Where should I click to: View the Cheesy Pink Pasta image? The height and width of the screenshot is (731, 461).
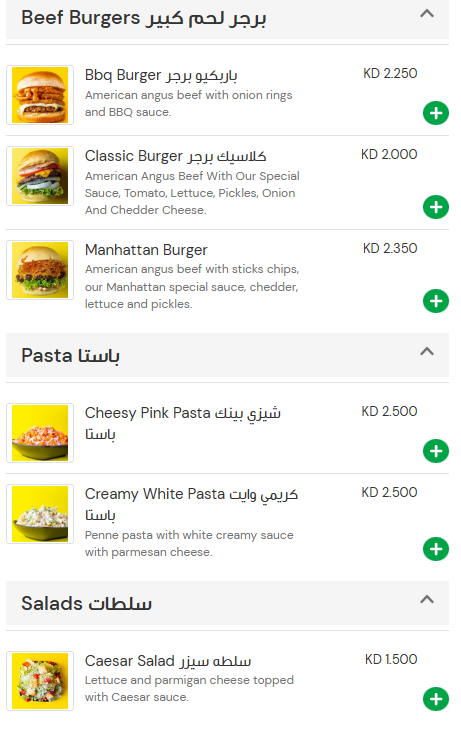coord(40,433)
